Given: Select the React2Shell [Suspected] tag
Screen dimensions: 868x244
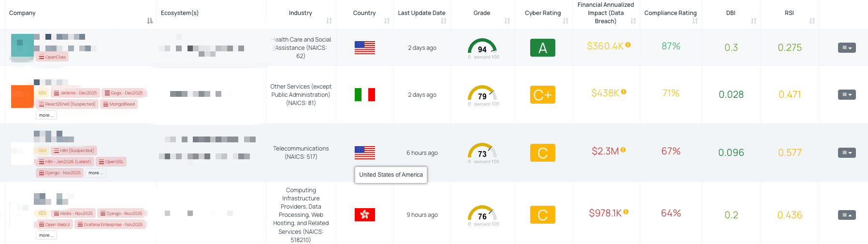Looking at the screenshot, I should point(67,104).
